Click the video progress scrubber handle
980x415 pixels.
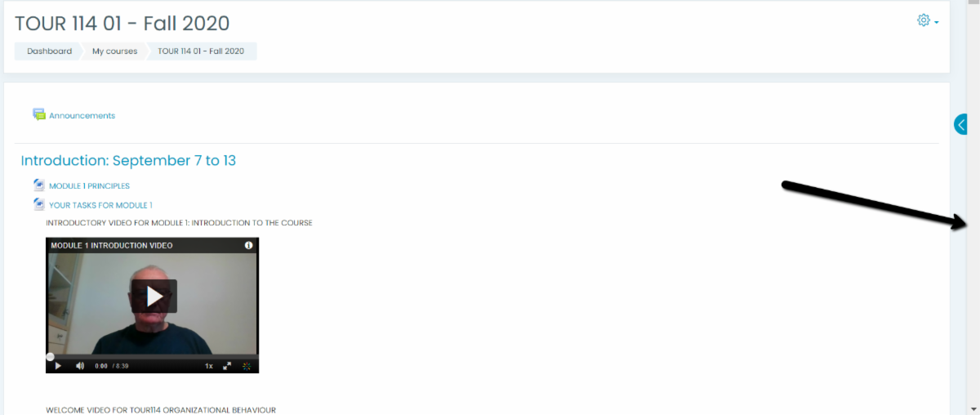(x=50, y=356)
